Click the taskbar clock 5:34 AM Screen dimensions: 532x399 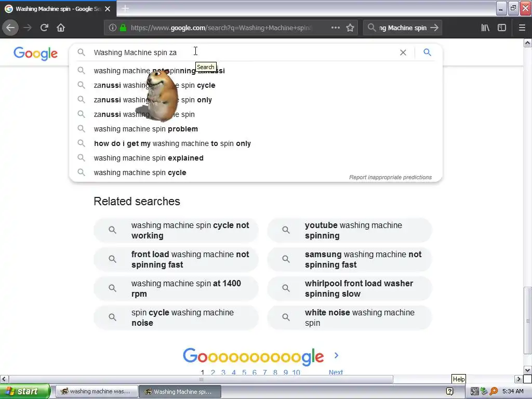point(513,391)
